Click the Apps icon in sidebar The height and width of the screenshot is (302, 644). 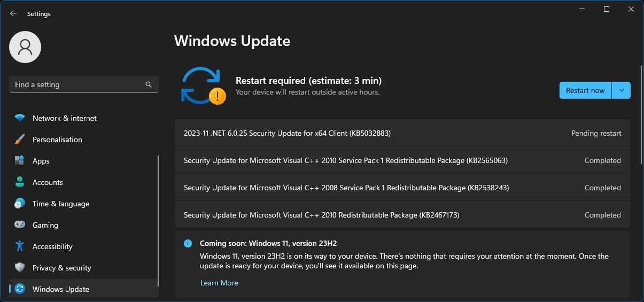pyautogui.click(x=20, y=161)
